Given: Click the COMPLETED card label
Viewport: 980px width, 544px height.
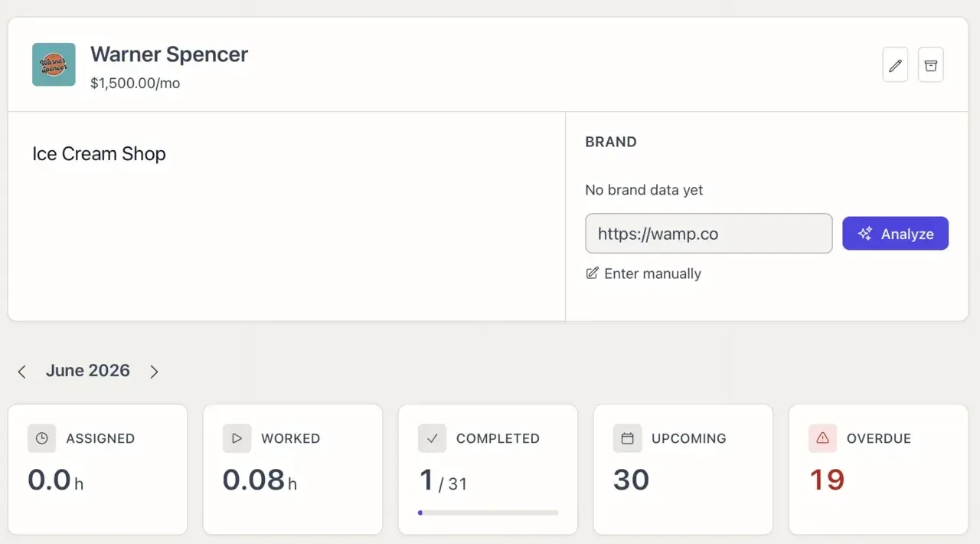Looking at the screenshot, I should (x=498, y=438).
